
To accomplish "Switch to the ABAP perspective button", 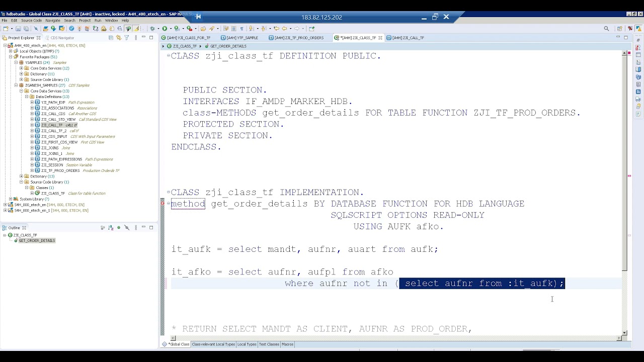I will pos(638,29).
